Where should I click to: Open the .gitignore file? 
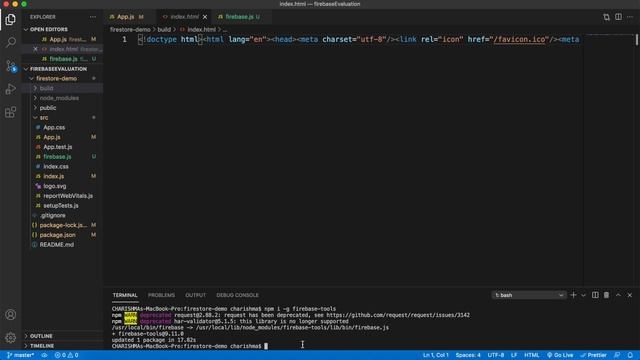pos(52,216)
